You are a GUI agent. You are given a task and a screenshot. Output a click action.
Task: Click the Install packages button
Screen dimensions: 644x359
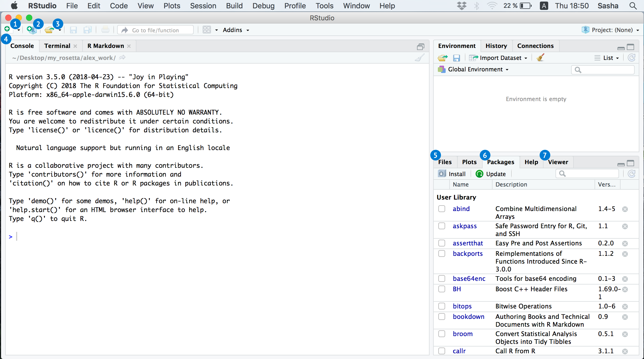452,174
